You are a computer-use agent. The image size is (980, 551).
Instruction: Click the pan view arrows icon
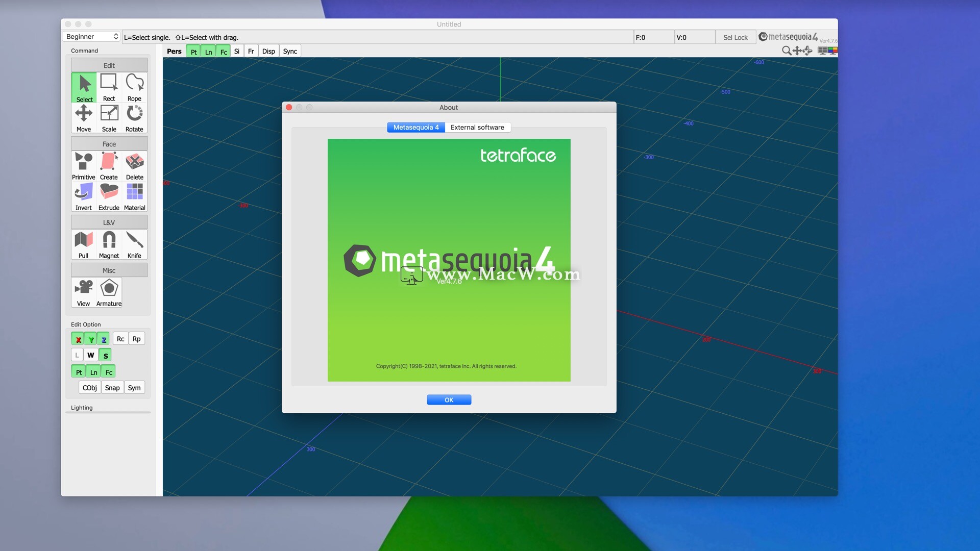797,51
